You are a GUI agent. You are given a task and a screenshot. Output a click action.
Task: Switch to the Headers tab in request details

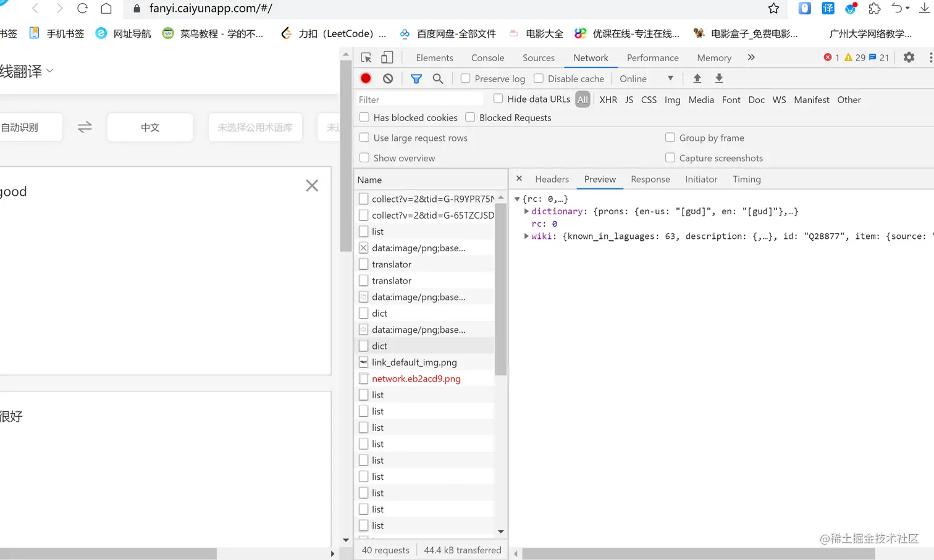tap(552, 179)
